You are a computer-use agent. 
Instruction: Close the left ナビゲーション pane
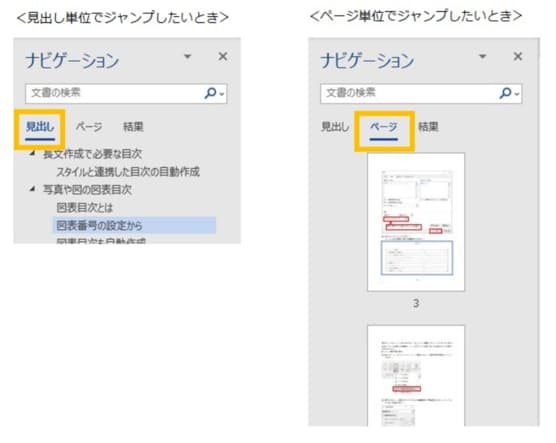(x=223, y=56)
